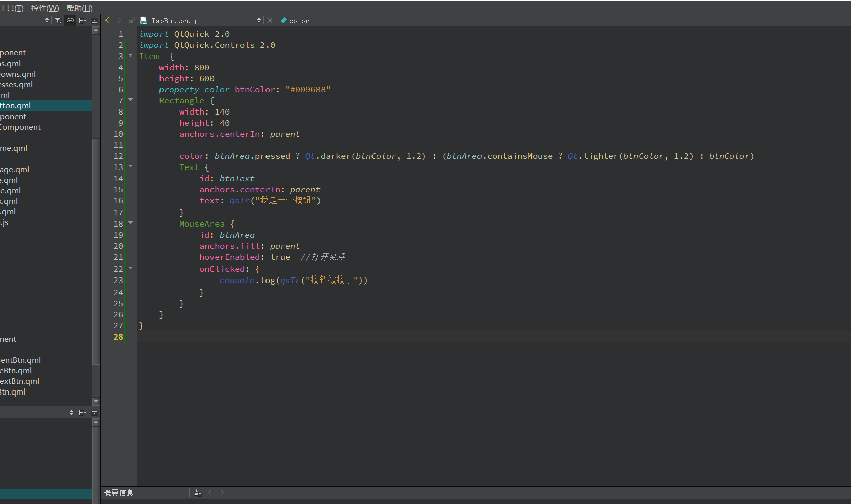Screen dimensions: 851x504
Task: Select the extBtn.qml file in the tree
Action: click(20, 381)
